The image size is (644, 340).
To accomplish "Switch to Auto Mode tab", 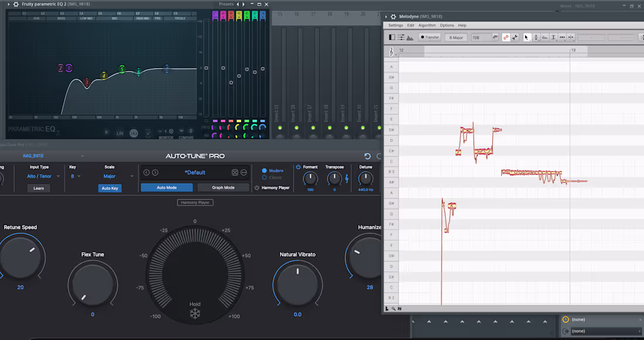I will tap(167, 188).
